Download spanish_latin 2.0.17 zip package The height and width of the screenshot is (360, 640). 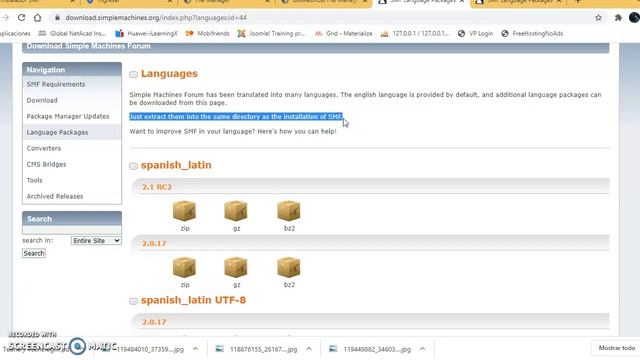tap(184, 267)
